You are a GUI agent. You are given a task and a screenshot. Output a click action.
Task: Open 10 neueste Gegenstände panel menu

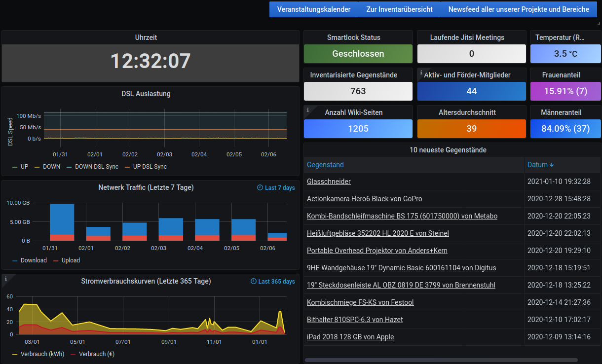(x=448, y=150)
